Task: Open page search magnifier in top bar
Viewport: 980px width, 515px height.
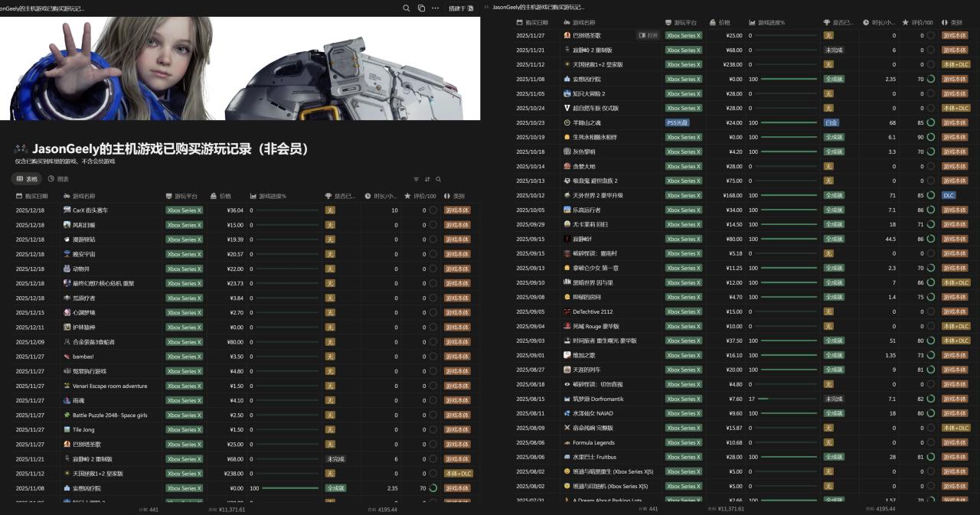Action: (407, 8)
